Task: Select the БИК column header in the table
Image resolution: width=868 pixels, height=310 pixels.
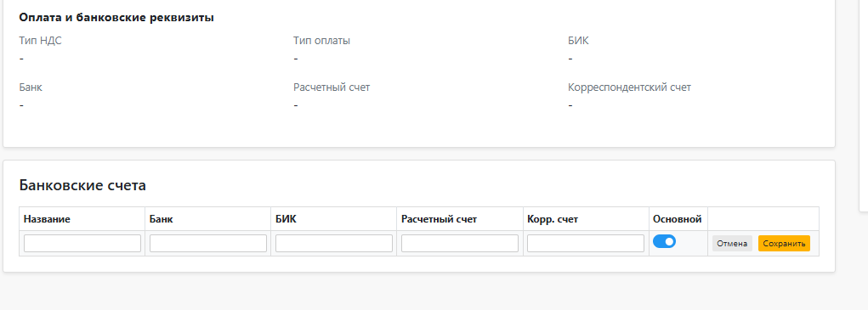Action: [x=286, y=219]
